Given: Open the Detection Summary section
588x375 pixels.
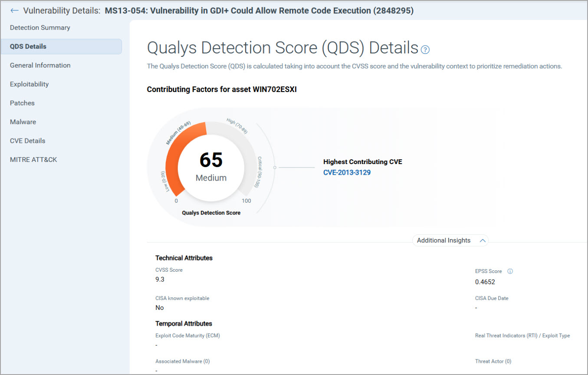Looking at the screenshot, I should pyautogui.click(x=40, y=28).
